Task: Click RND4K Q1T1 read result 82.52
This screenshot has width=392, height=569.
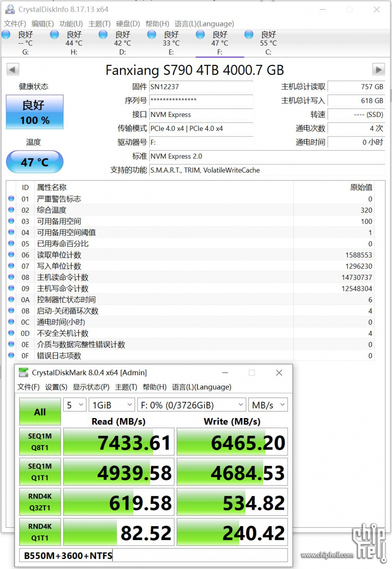Action: pos(119,532)
